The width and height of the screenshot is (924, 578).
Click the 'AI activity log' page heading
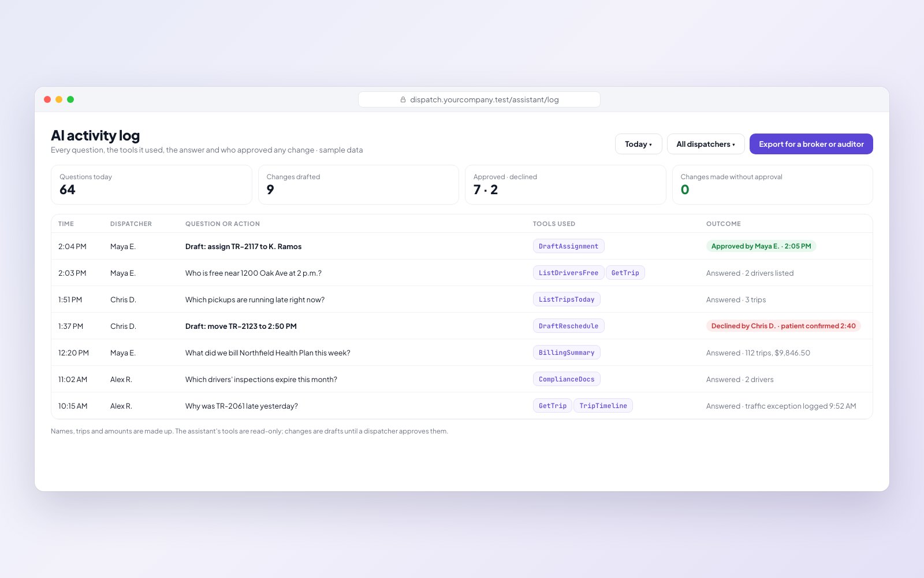[x=95, y=135]
